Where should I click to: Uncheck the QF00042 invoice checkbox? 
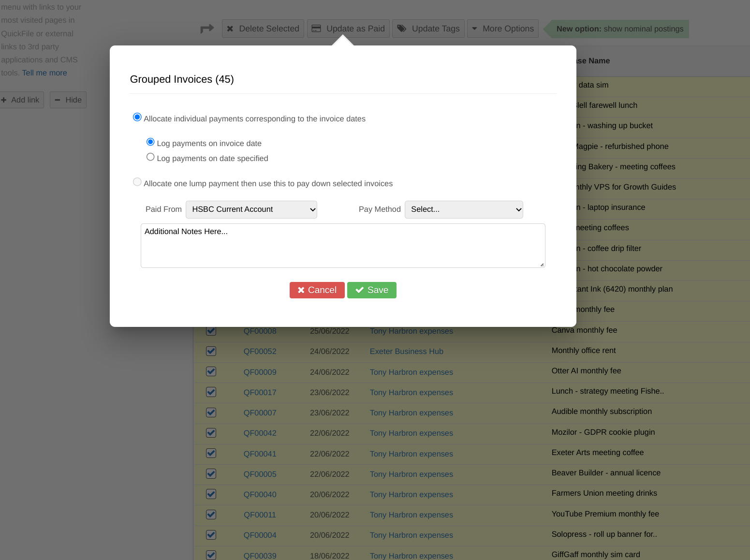click(x=211, y=433)
